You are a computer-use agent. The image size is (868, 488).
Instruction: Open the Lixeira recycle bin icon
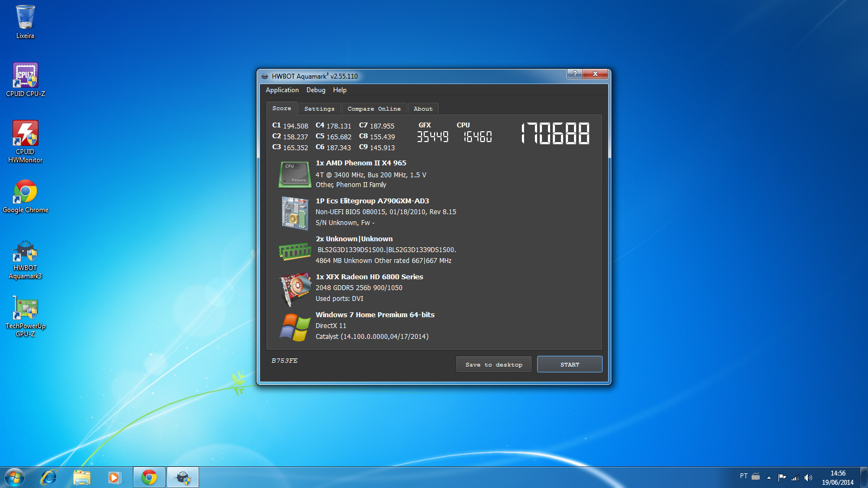(x=25, y=22)
